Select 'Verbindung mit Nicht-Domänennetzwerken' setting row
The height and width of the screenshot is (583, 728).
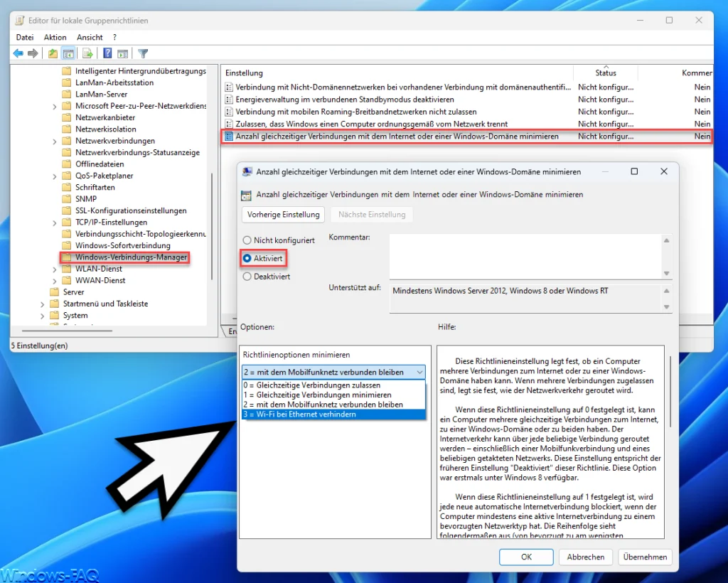pyautogui.click(x=467, y=87)
